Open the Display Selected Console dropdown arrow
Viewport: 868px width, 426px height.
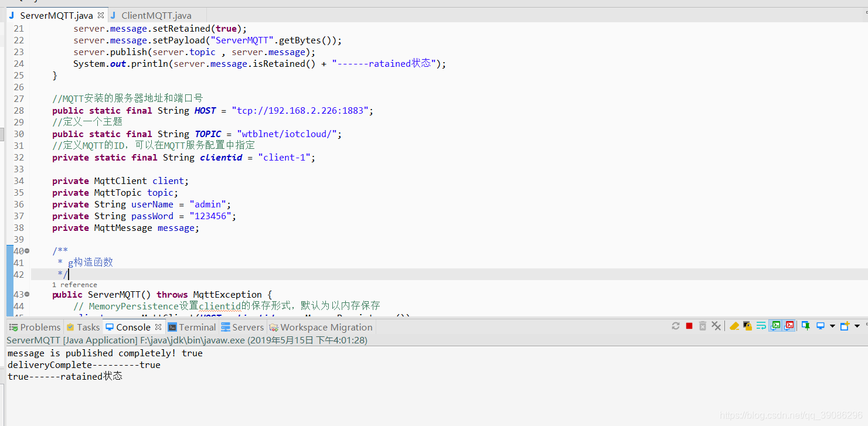point(832,326)
